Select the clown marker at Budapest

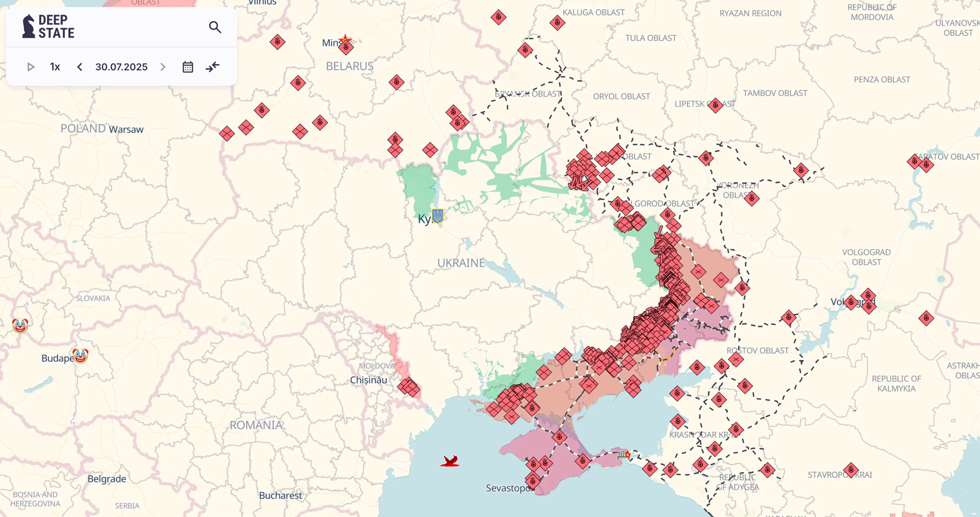click(x=81, y=356)
